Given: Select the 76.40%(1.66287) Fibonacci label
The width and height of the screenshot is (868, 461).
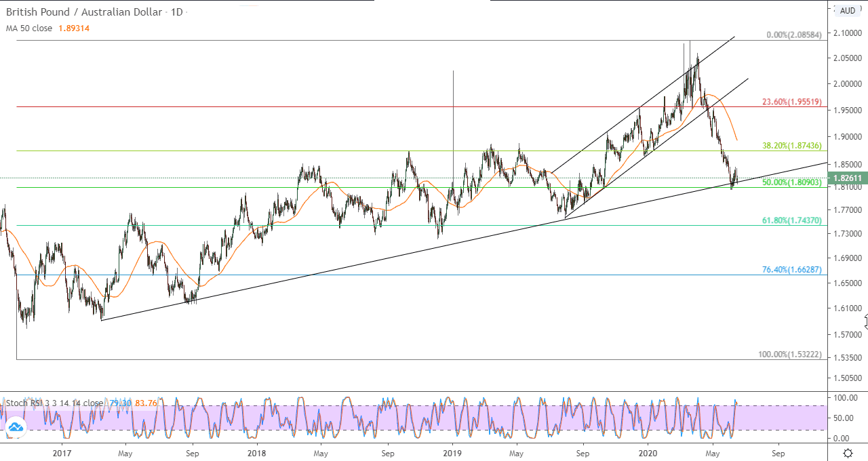Looking at the screenshot, I should point(791,269).
